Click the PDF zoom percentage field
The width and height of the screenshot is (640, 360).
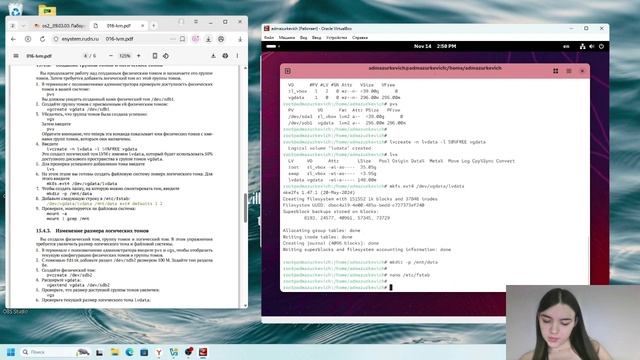(x=125, y=56)
